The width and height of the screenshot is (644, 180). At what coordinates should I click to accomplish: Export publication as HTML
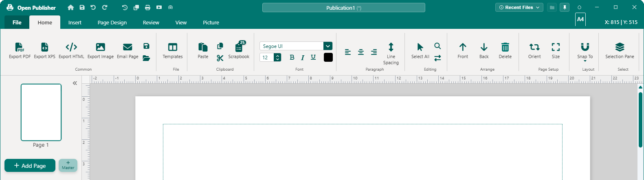71,50
